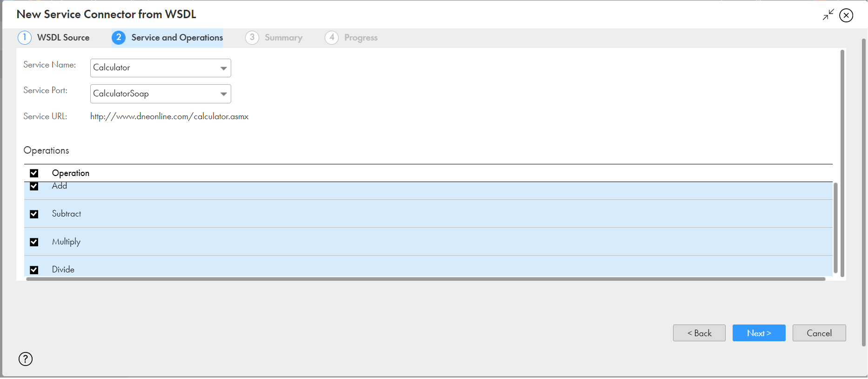Open the help question mark icon
Viewport: 868px width, 379px height.
[26, 359]
